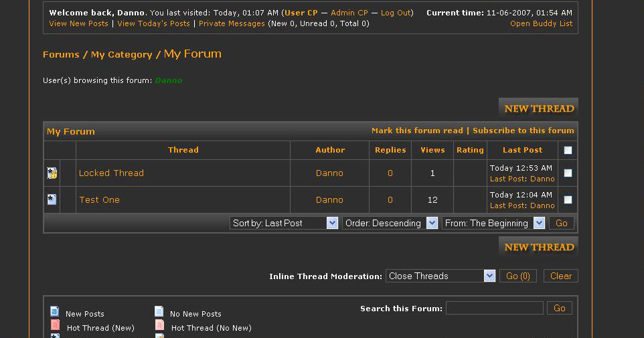The image size is (644, 338).
Task: Check the Test One moderation checkbox
Action: (x=568, y=199)
